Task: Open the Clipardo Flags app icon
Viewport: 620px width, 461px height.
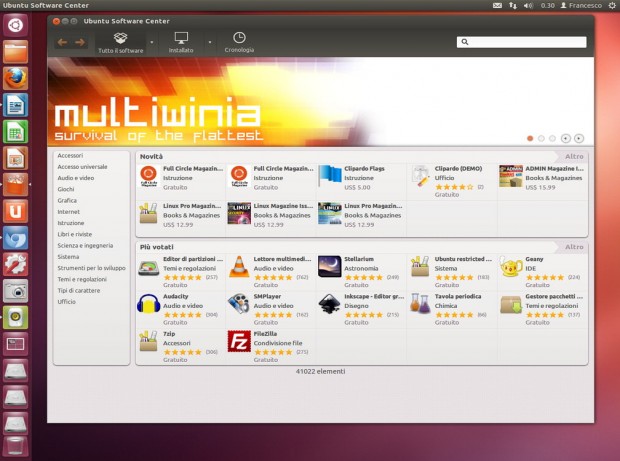Action: tap(329, 176)
